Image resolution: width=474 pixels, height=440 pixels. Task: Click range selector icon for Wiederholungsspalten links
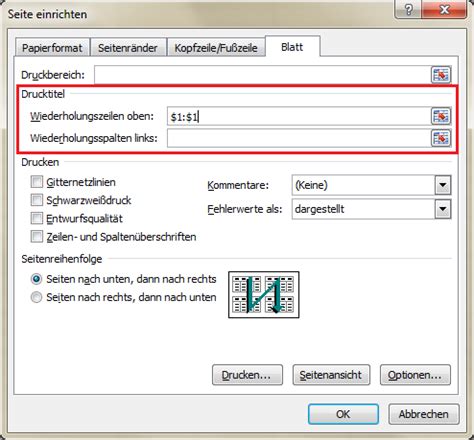[x=441, y=138]
